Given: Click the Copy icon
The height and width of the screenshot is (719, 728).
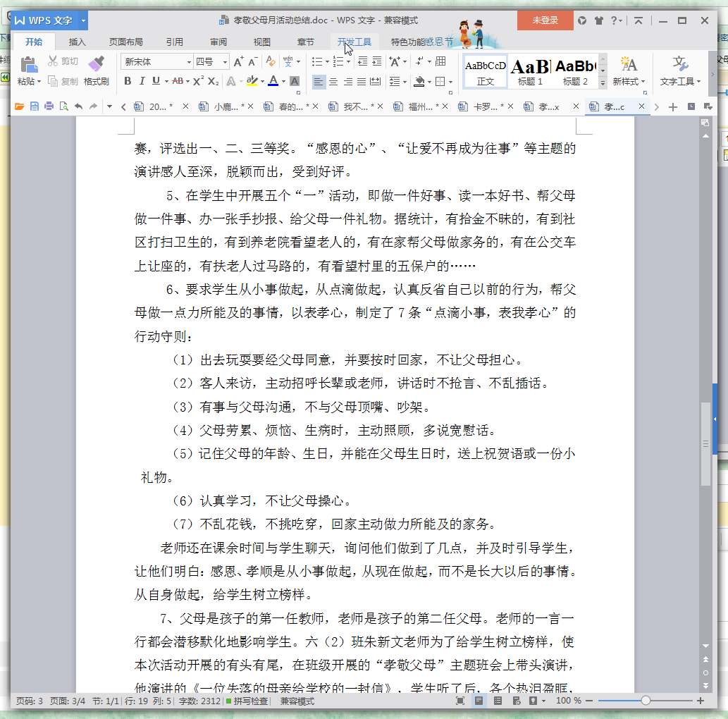Looking at the screenshot, I should click(x=53, y=81).
